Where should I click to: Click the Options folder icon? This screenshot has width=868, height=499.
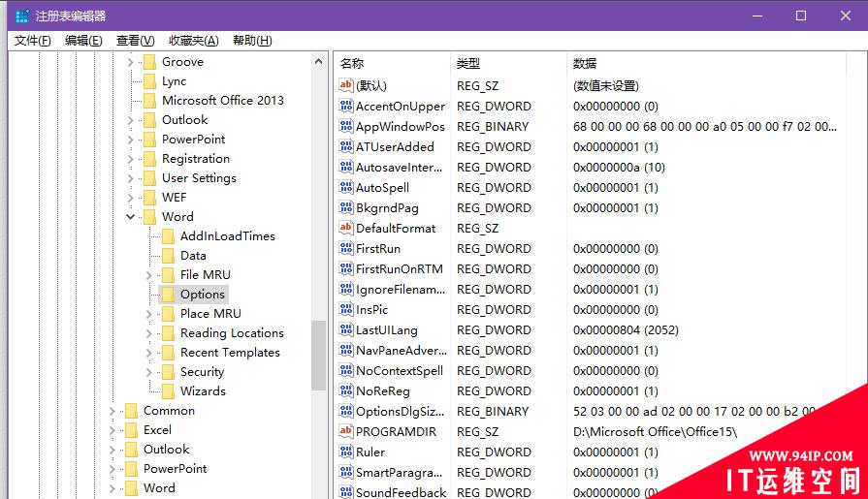pos(168,295)
